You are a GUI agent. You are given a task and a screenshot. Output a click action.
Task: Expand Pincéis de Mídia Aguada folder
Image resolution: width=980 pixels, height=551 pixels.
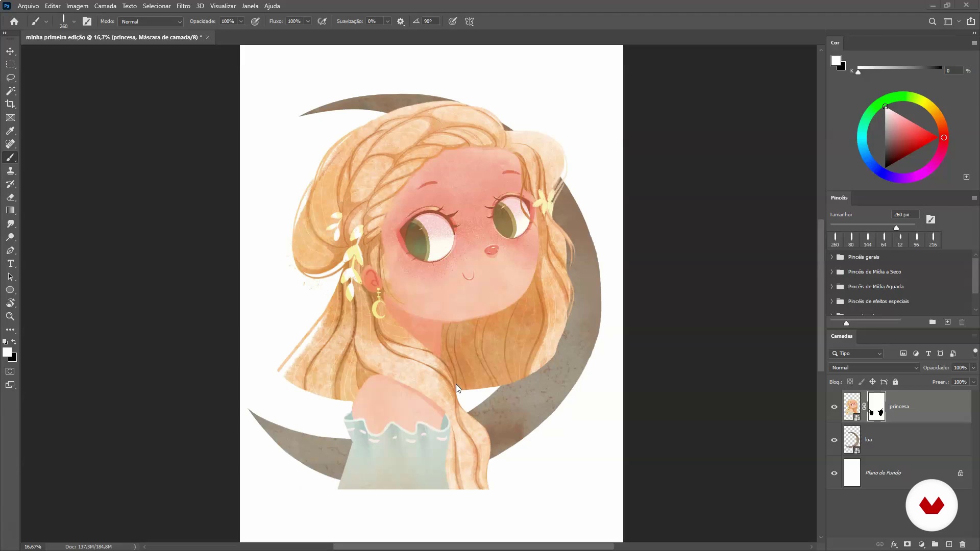pos(832,287)
